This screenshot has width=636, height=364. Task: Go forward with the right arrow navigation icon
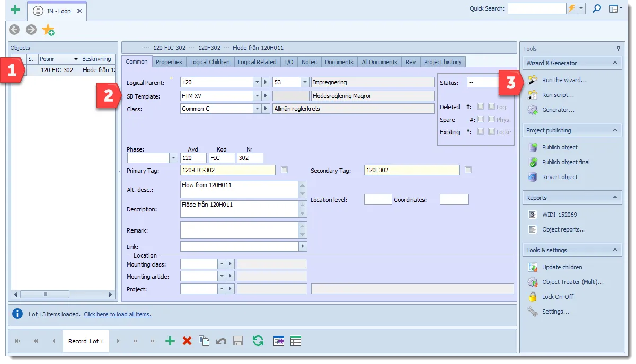pyautogui.click(x=31, y=30)
